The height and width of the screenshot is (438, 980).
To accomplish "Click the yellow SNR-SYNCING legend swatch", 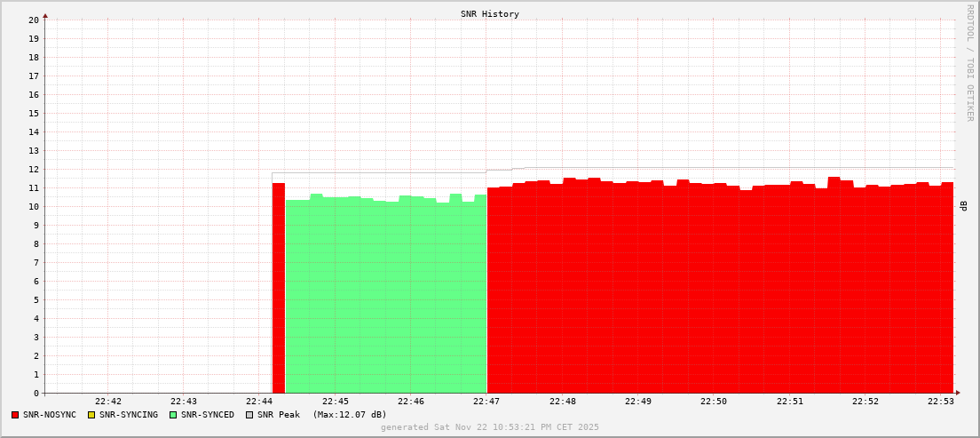I will pyautogui.click(x=91, y=415).
